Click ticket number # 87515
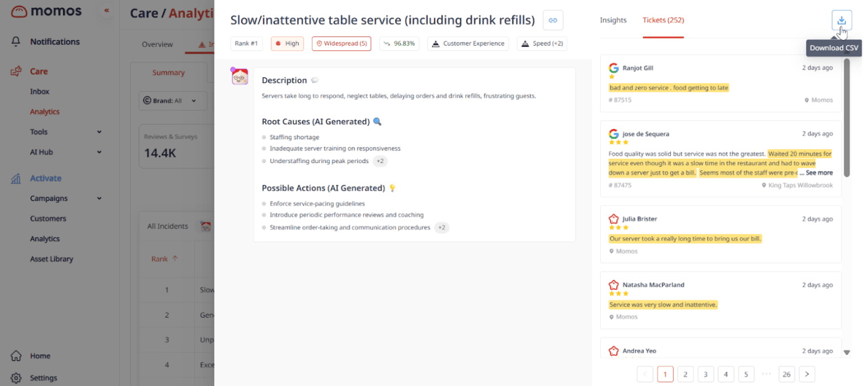 (620, 100)
